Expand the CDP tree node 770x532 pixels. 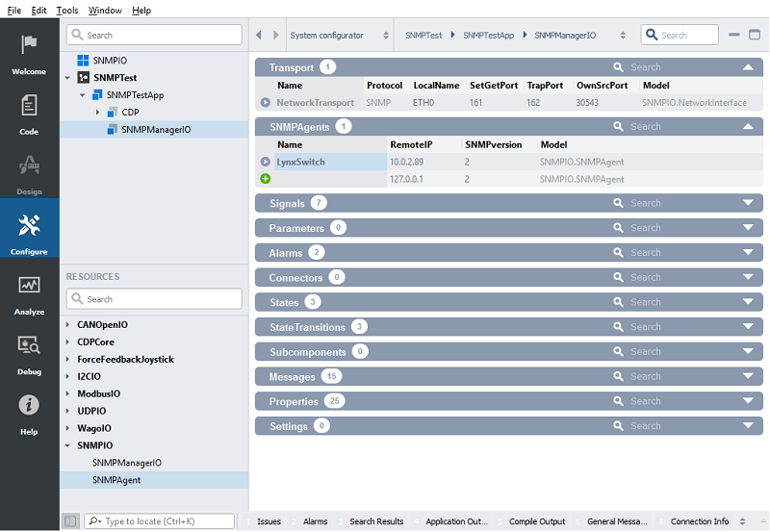pos(98,113)
